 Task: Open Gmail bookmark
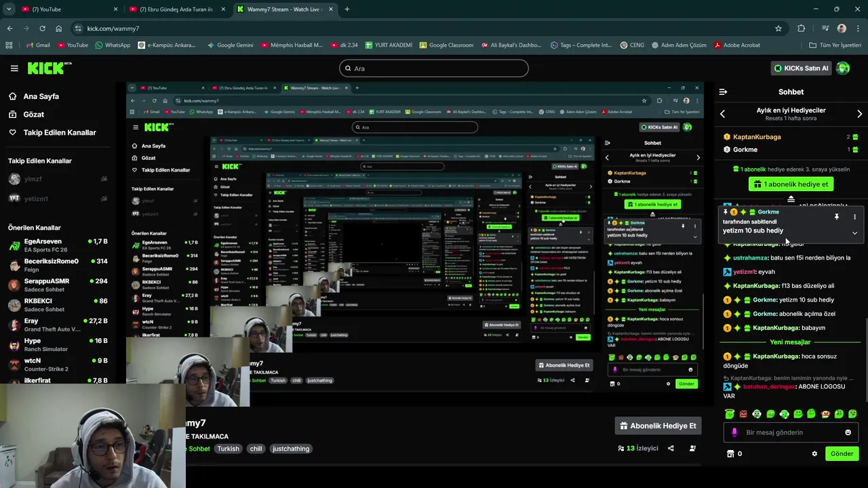[38, 45]
